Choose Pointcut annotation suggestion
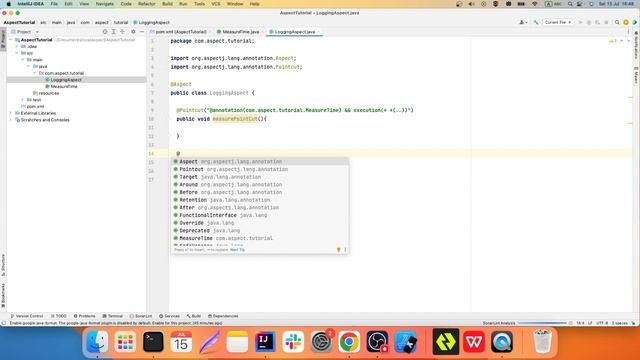The height and width of the screenshot is (360, 640). (260, 169)
